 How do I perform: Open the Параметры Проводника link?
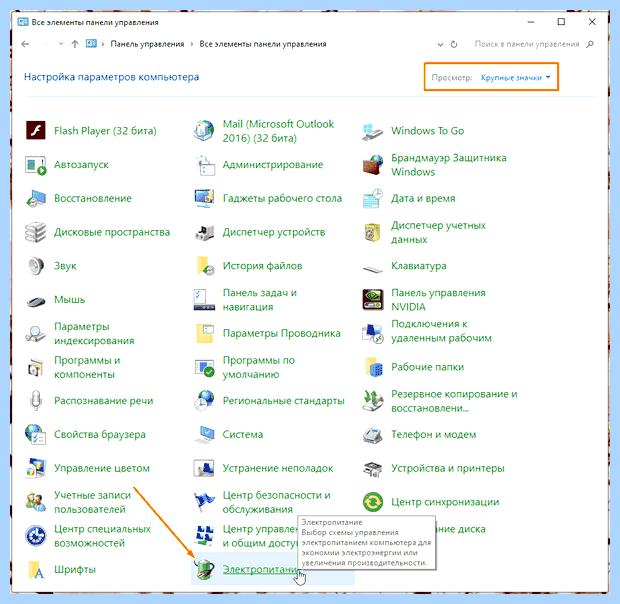coord(281,333)
